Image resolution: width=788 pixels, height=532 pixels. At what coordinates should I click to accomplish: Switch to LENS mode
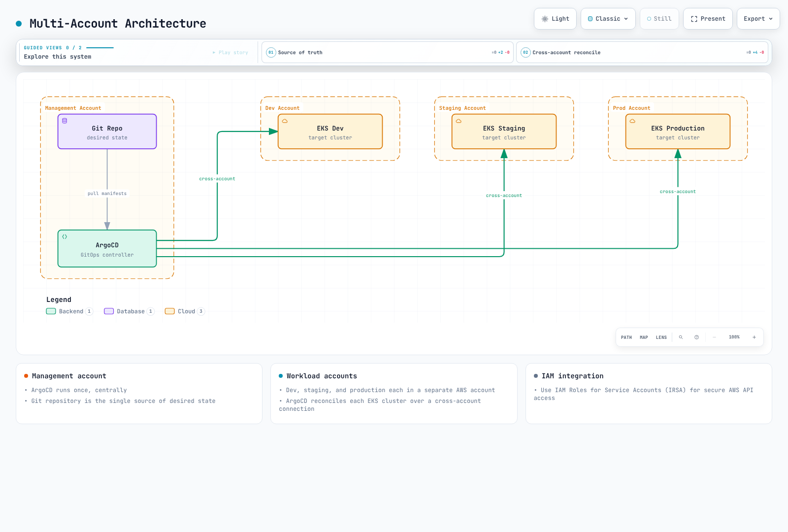[x=661, y=337]
